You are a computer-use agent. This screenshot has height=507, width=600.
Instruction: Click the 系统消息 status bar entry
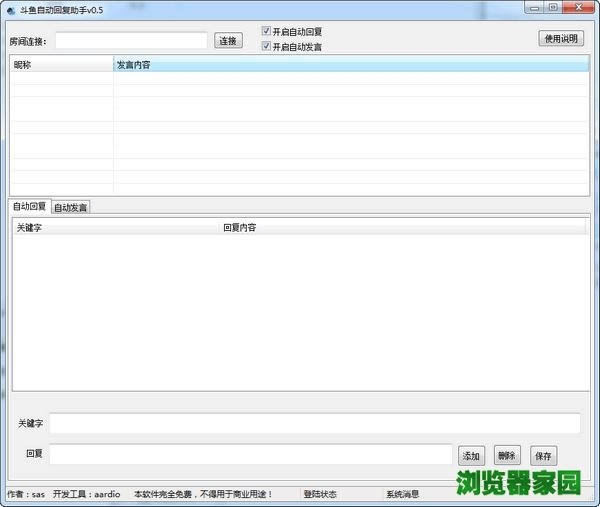click(x=403, y=494)
